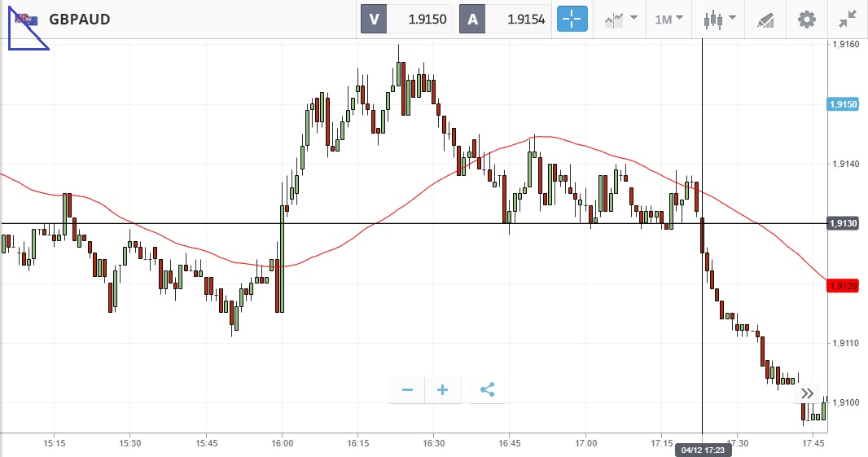Image resolution: width=868 pixels, height=457 pixels.
Task: Click the GBPAUD flag icon
Action: [x=28, y=19]
